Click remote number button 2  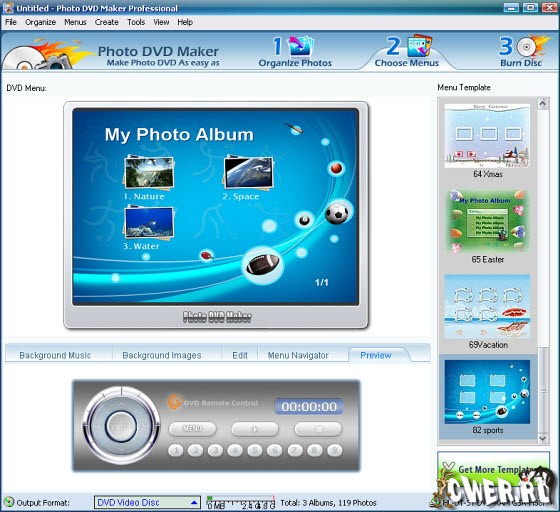click(x=195, y=451)
